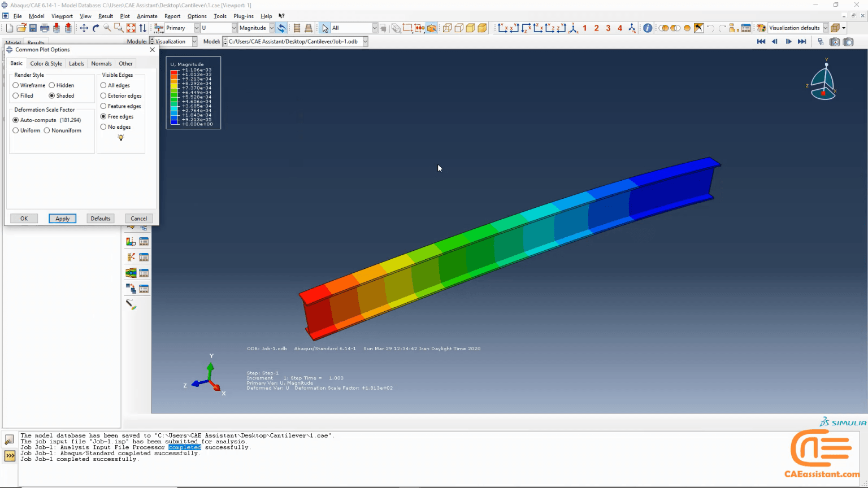
Task: Choose the Exterior edges option
Action: pyautogui.click(x=103, y=96)
